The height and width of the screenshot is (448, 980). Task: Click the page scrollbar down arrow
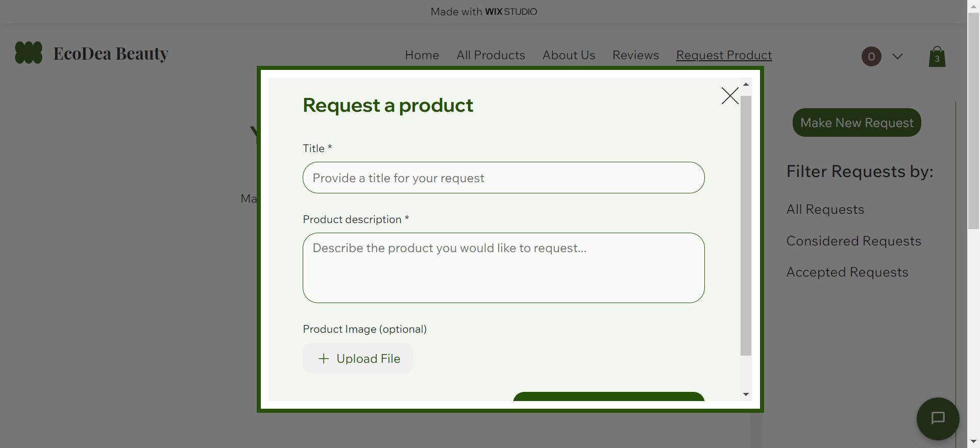[973, 442]
